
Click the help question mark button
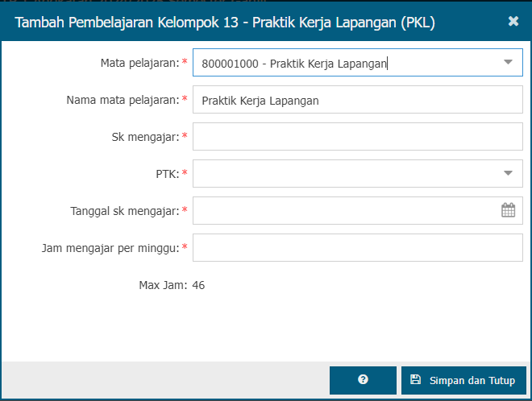pos(363,380)
